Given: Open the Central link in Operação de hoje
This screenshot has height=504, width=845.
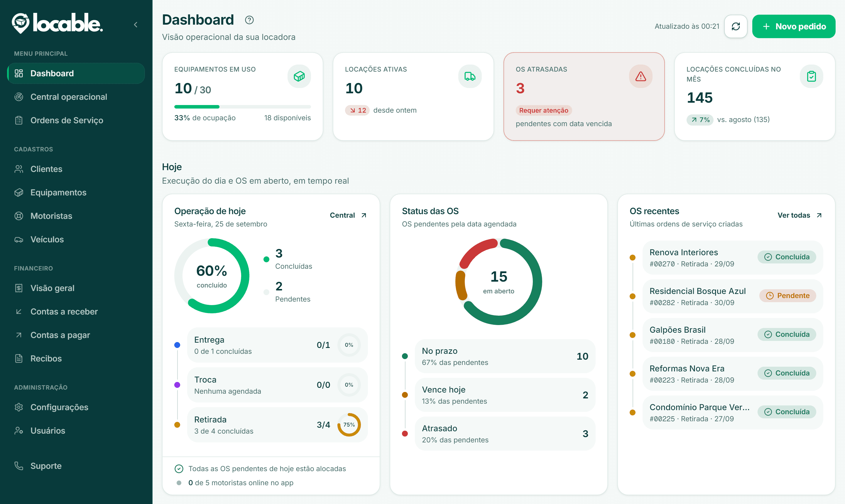Looking at the screenshot, I should pos(348,215).
